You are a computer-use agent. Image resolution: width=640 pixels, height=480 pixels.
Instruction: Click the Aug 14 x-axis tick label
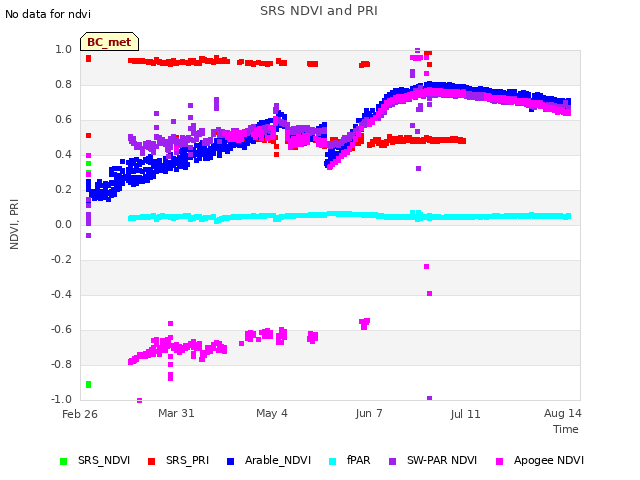[562, 413]
